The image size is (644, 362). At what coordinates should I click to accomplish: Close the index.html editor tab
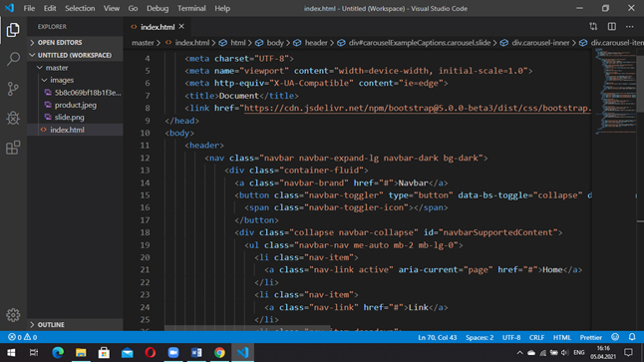(x=181, y=27)
